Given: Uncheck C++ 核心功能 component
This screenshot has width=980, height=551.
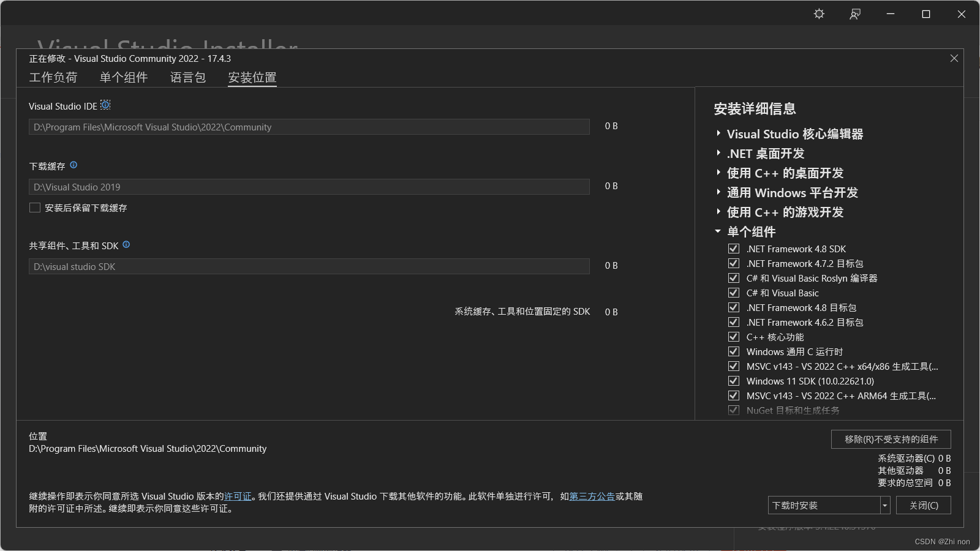Looking at the screenshot, I should [733, 337].
